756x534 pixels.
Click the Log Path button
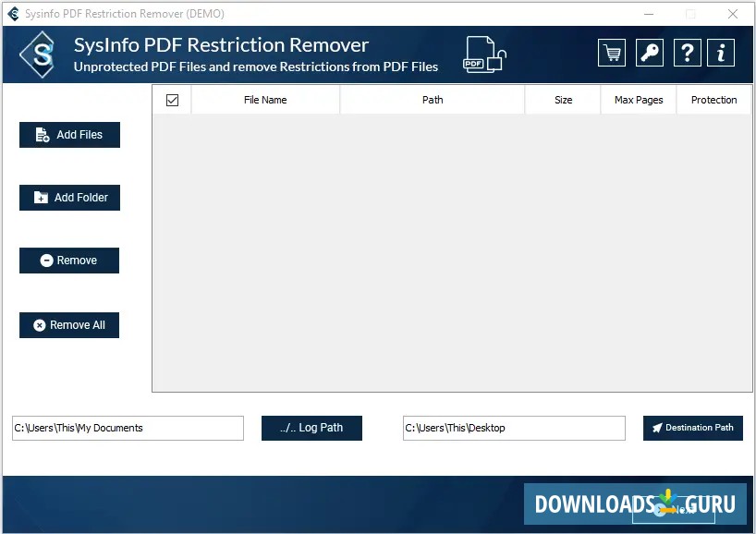(312, 428)
